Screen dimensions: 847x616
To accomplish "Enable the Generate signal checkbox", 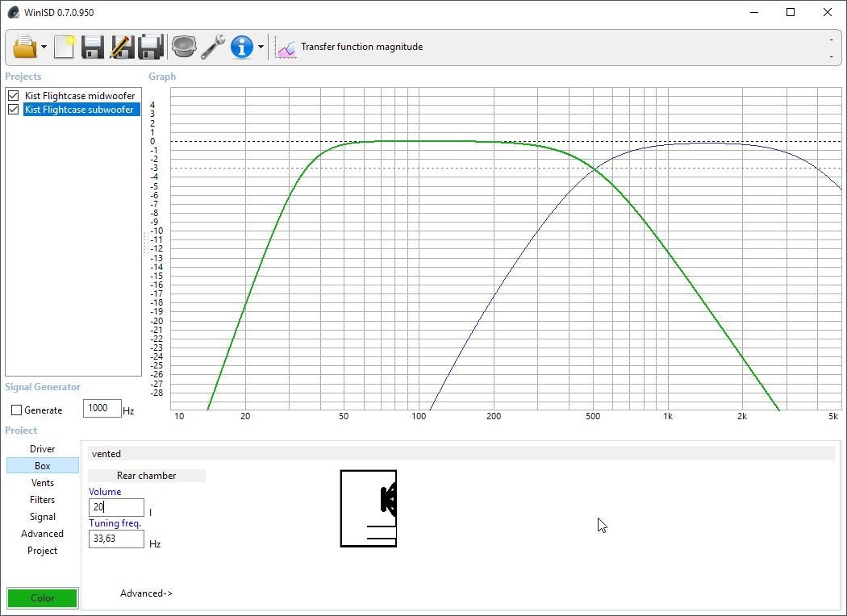I will (17, 410).
